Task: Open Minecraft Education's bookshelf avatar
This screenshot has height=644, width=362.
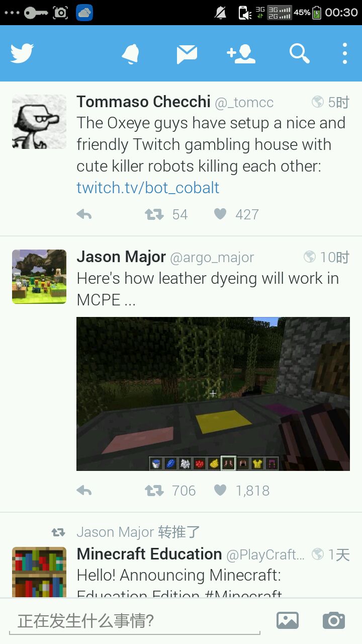Action: click(x=39, y=572)
